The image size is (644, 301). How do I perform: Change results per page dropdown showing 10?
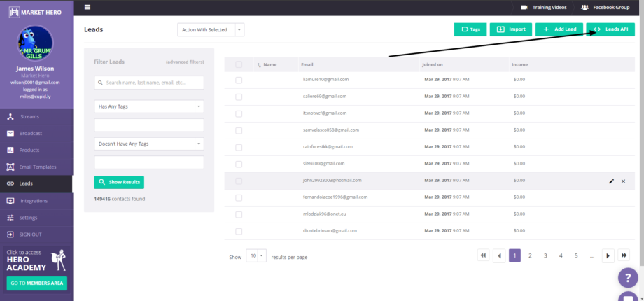(257, 256)
